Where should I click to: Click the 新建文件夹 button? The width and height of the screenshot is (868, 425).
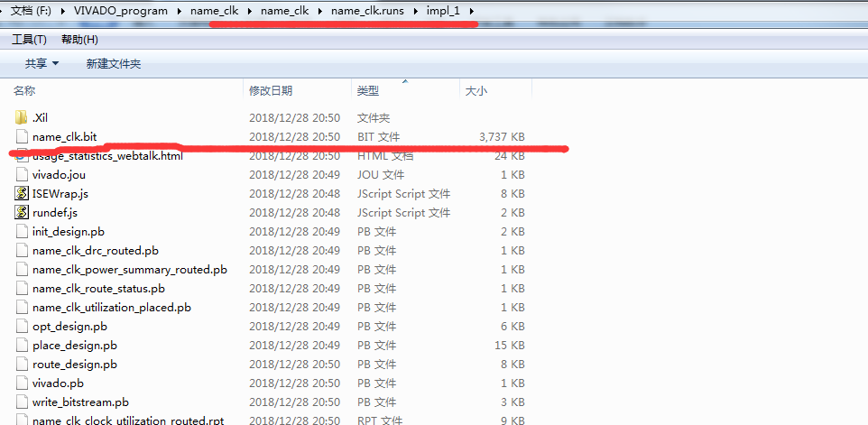114,64
